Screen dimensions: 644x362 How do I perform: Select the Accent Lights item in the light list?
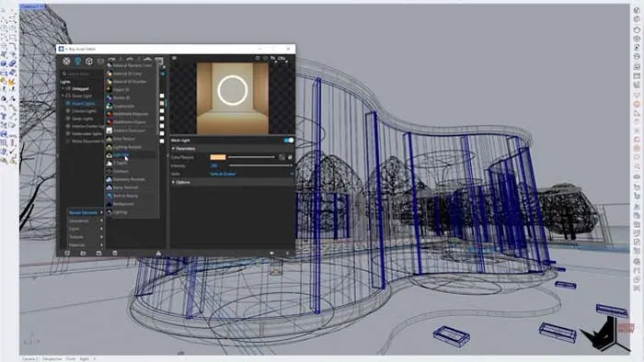pyautogui.click(x=84, y=103)
